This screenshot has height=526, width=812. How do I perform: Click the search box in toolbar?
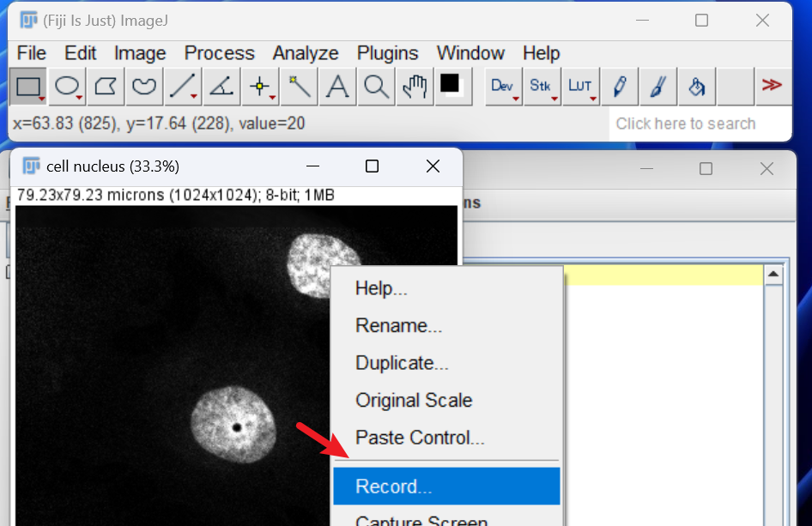(699, 124)
